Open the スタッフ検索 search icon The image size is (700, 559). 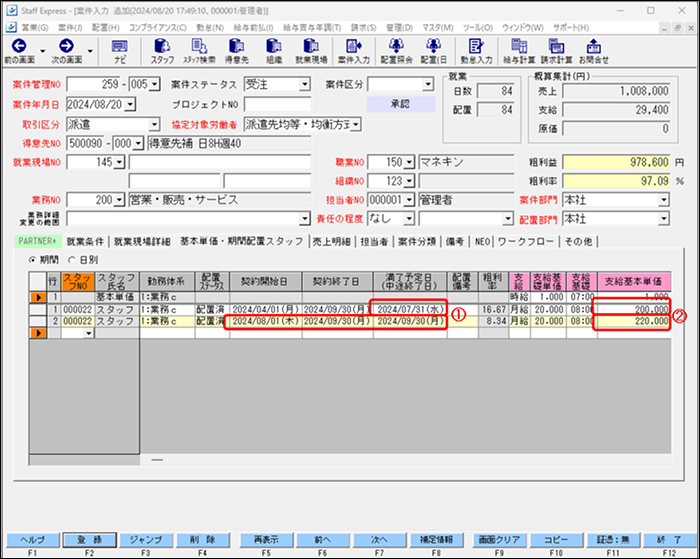click(199, 46)
